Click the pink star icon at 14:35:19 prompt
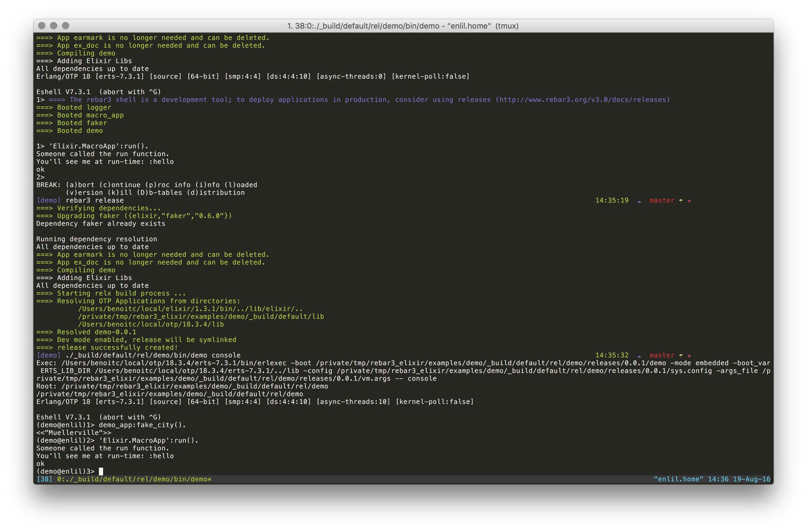This screenshot has height=532, width=807. tap(689, 201)
